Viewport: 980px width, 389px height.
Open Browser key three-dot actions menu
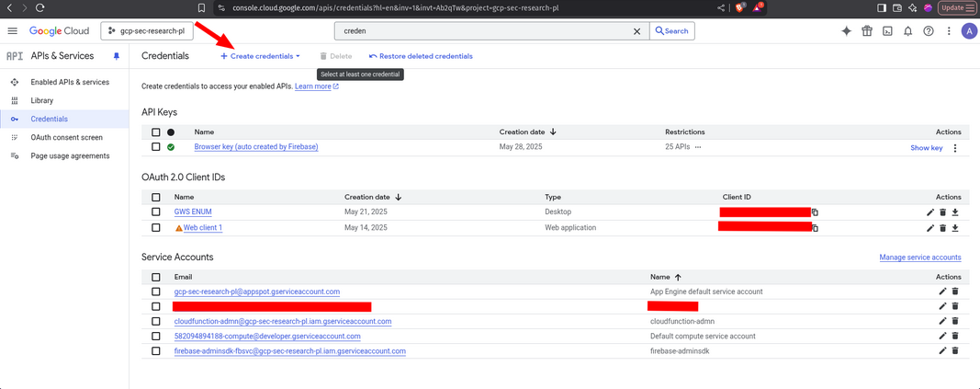pos(954,148)
